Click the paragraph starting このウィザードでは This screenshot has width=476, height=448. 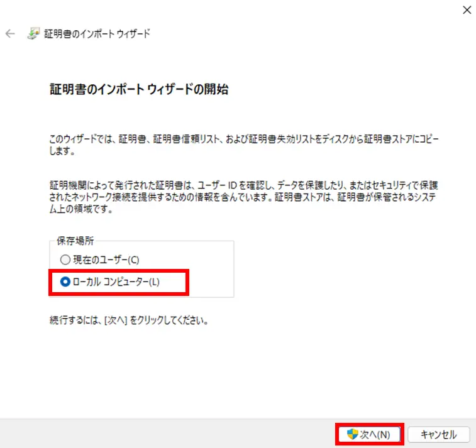point(244,145)
